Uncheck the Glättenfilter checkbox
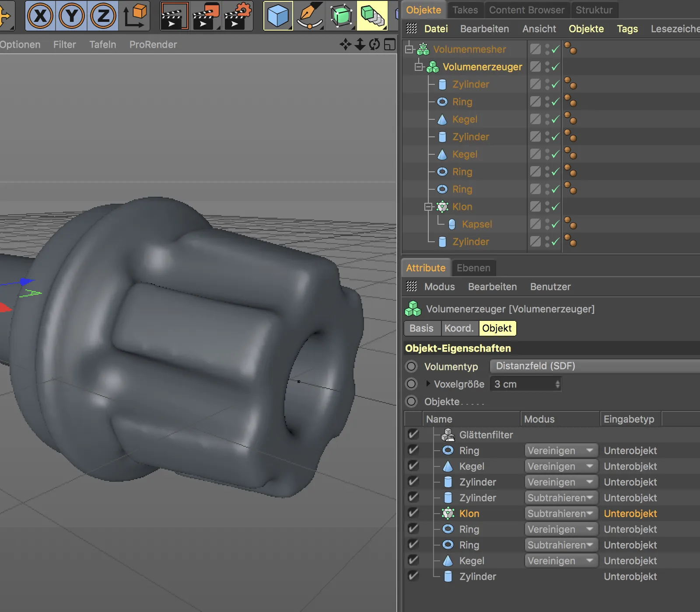 coord(413,435)
